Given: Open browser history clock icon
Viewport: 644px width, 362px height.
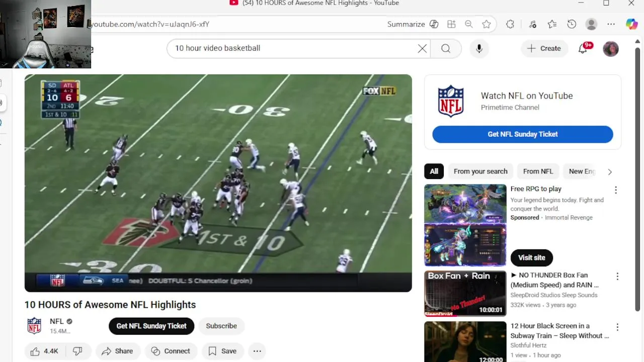Looking at the screenshot, I should click(572, 24).
